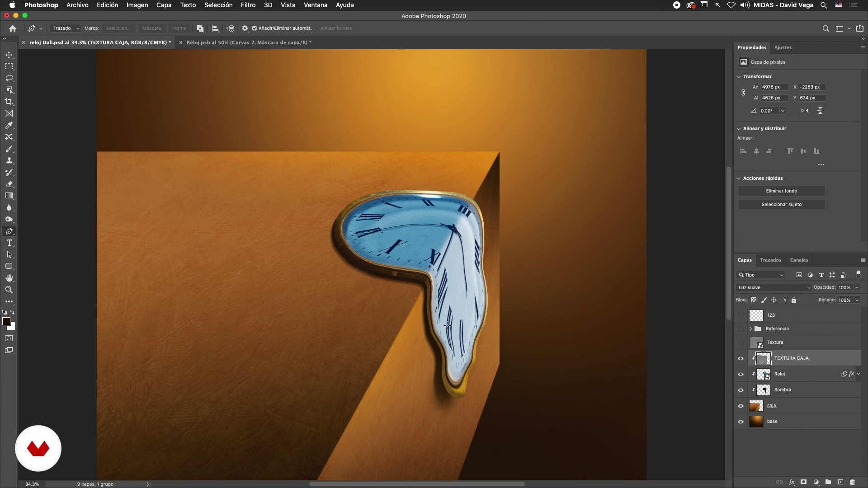Hide the base layer
Viewport: 868px width, 488px height.
coord(741,422)
